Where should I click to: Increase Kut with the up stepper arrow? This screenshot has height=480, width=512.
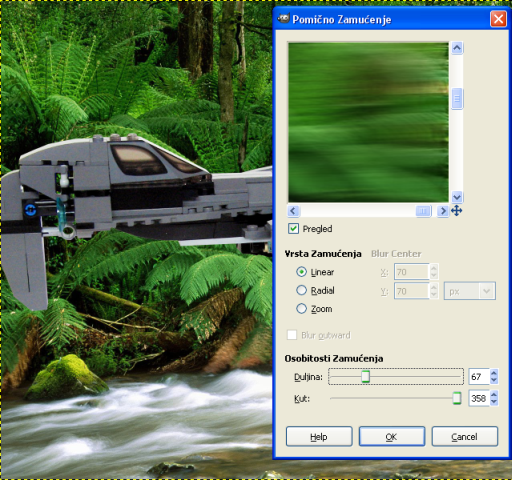494,395
